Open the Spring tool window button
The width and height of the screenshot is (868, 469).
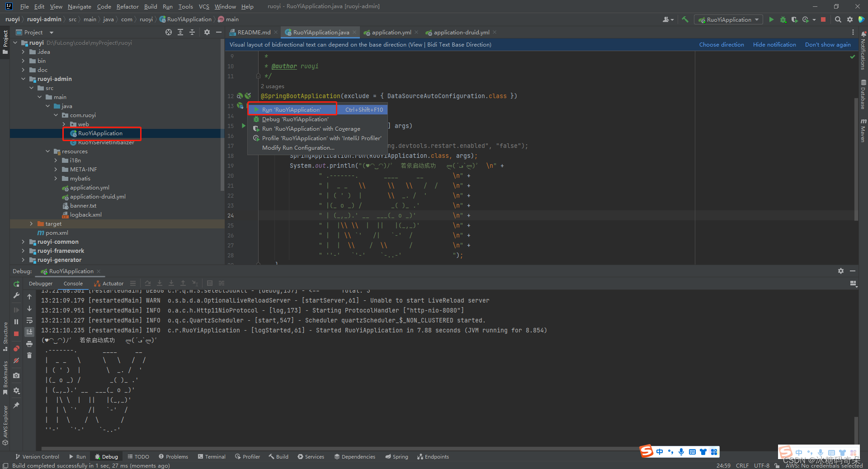coord(396,457)
